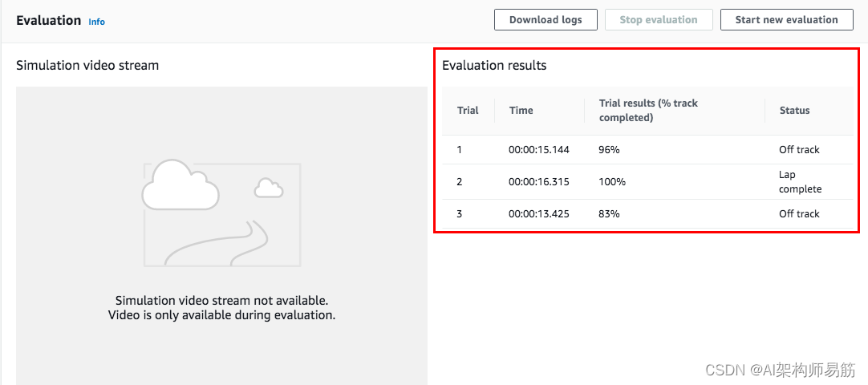Select the Time column header

pos(521,111)
